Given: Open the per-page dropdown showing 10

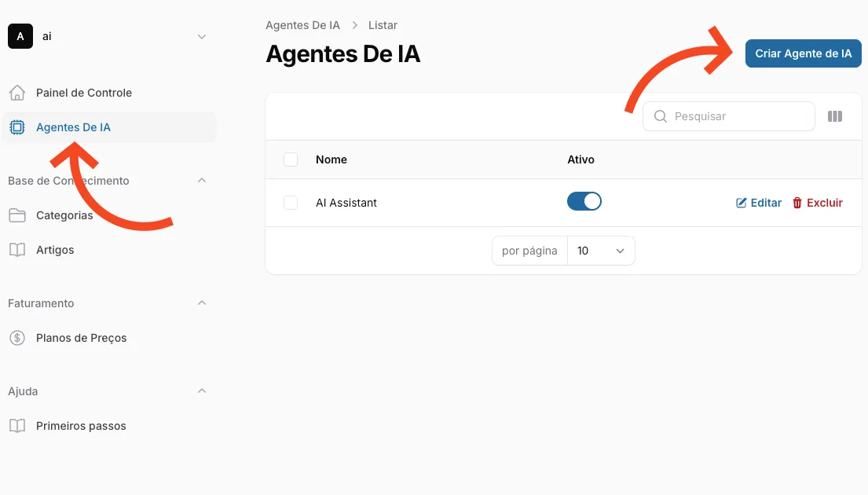Looking at the screenshot, I should coord(601,251).
